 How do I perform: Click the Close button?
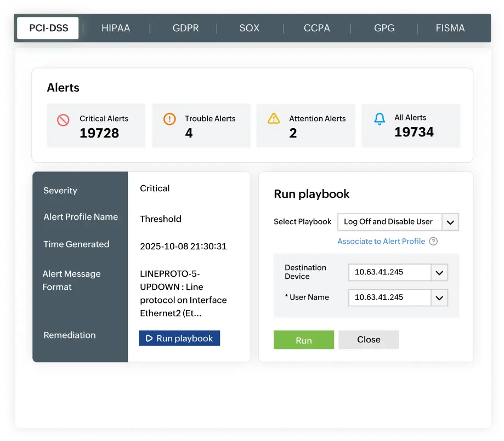(368, 340)
